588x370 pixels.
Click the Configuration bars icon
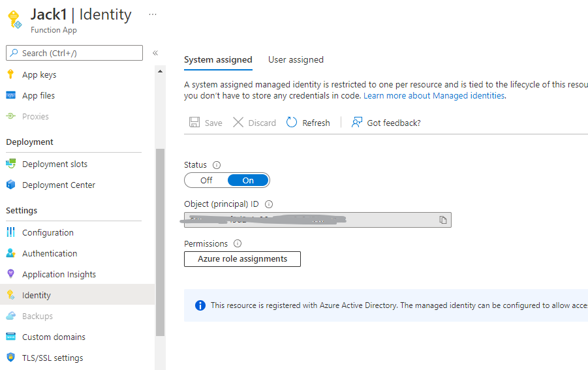coord(10,232)
